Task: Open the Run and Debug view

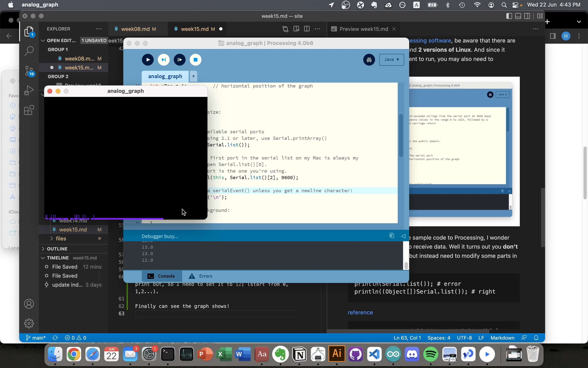Action: point(29,90)
